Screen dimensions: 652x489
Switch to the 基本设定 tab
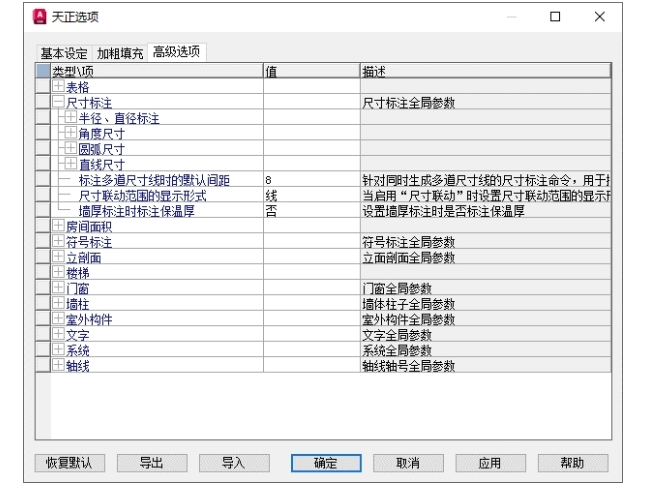click(64, 53)
